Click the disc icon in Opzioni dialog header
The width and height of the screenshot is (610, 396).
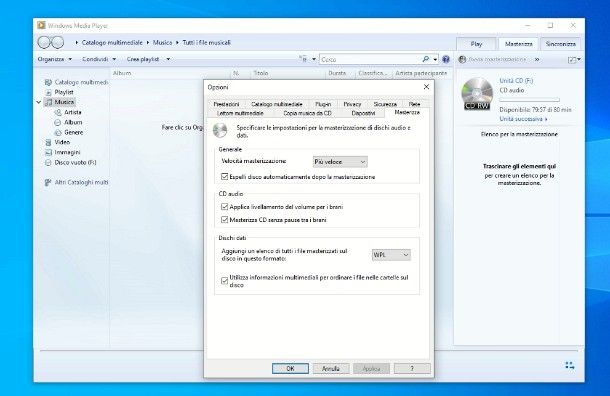coord(220,131)
